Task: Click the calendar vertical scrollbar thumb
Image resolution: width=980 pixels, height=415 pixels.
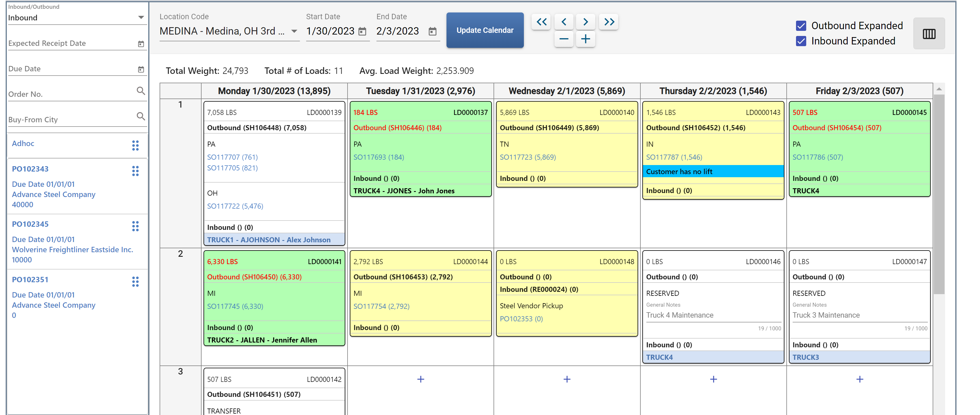Action: coord(939,194)
